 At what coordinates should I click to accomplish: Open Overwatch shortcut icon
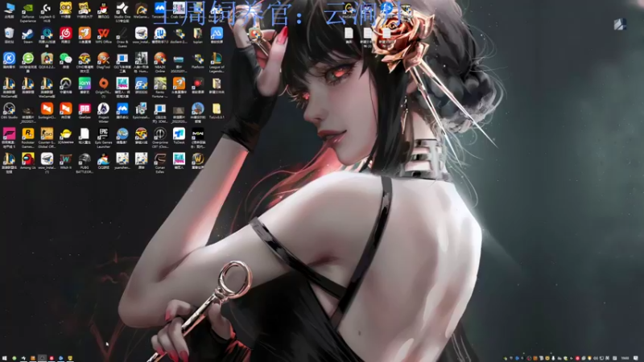click(66, 84)
